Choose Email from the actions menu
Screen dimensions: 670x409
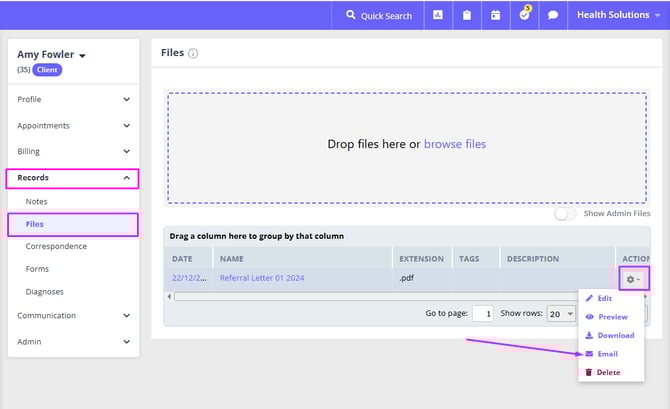pos(607,354)
